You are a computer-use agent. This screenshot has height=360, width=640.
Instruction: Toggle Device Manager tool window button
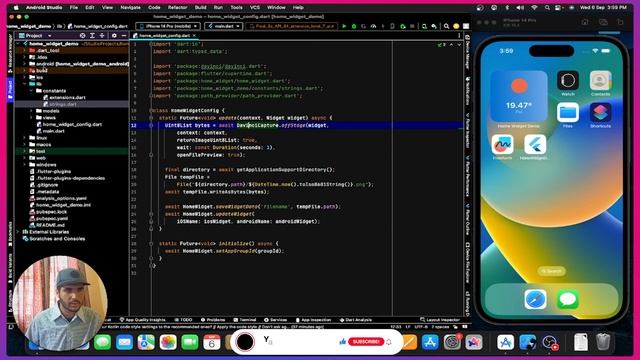pos(468,51)
